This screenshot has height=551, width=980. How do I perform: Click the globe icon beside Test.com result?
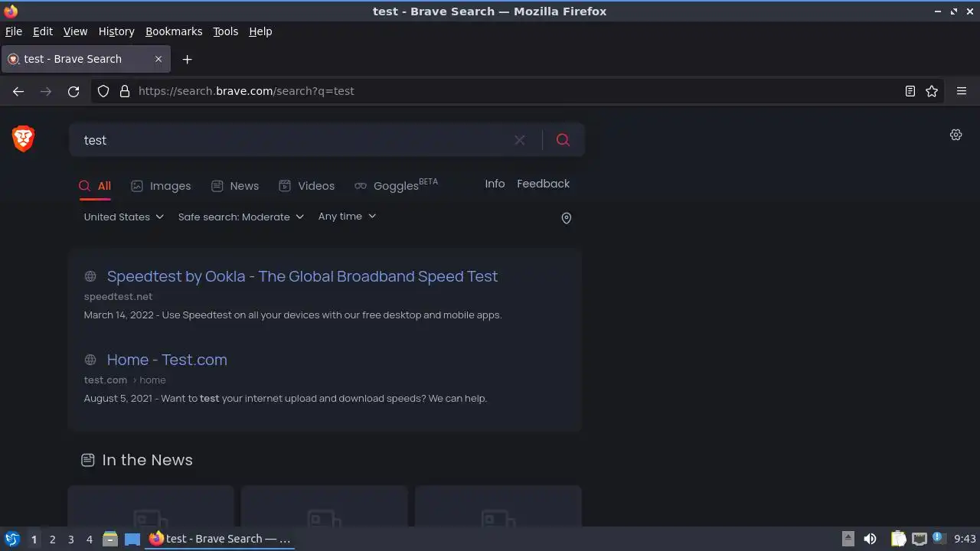point(90,360)
